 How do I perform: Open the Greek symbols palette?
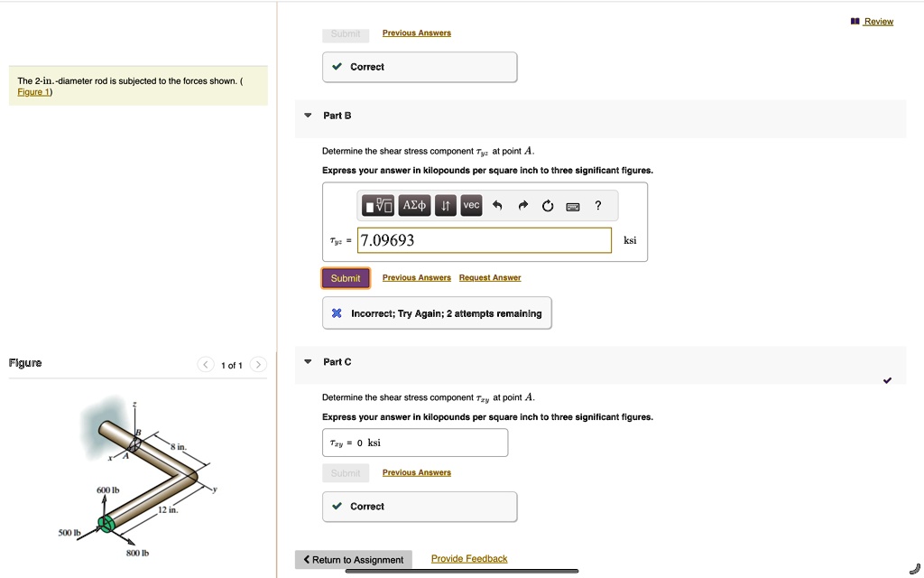click(x=414, y=206)
